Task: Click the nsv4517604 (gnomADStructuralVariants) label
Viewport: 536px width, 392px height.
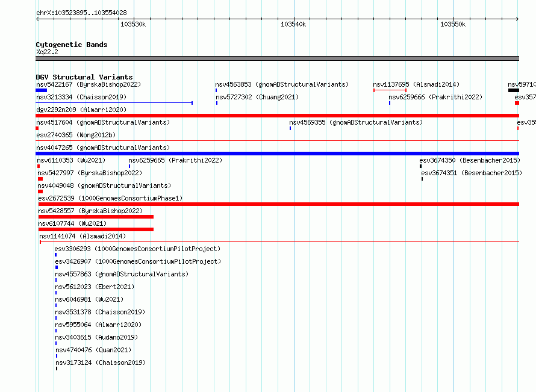Action: 103,122
